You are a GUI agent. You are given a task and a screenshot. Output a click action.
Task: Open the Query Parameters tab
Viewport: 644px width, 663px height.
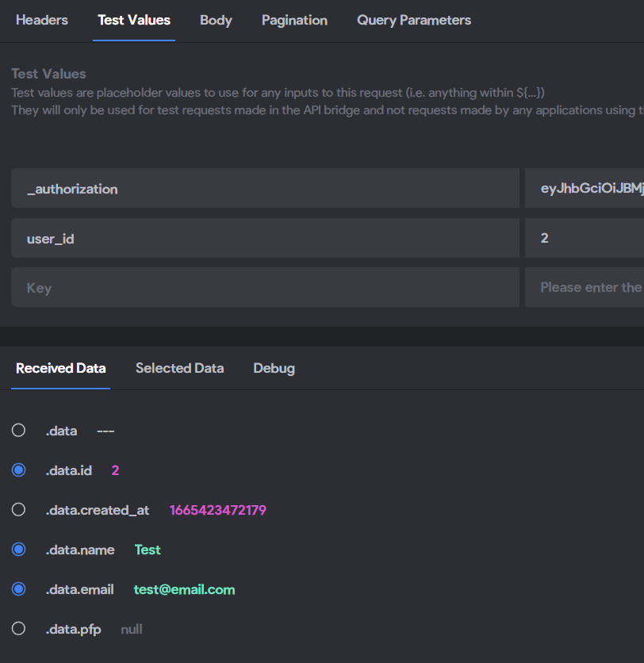[x=414, y=21]
